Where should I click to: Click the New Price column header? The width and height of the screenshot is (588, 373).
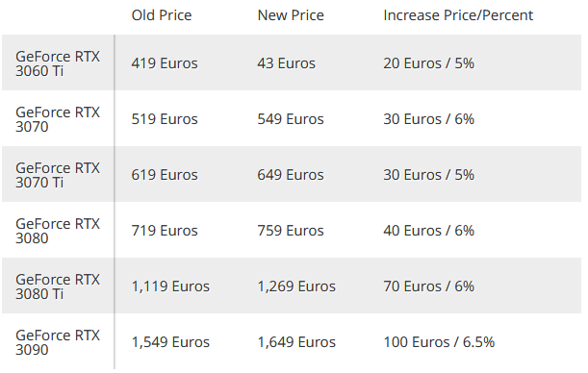click(x=291, y=15)
